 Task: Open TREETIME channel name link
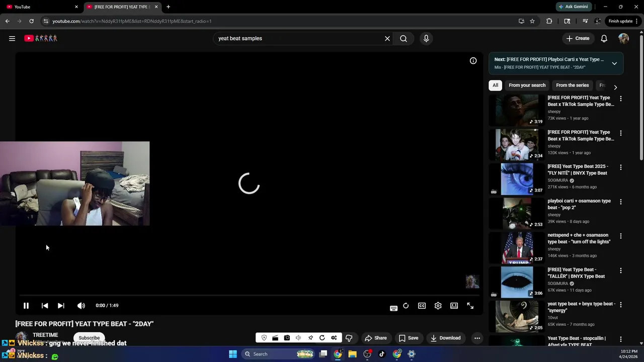point(45,335)
